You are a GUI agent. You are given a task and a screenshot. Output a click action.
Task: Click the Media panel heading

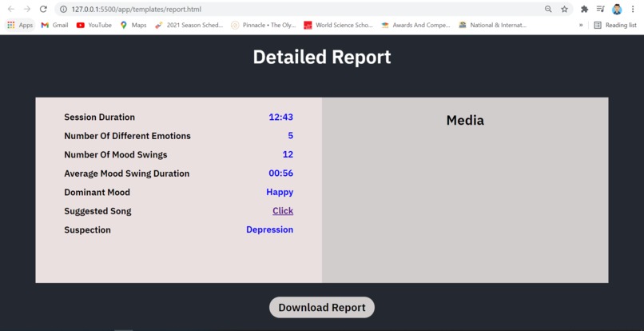[465, 120]
